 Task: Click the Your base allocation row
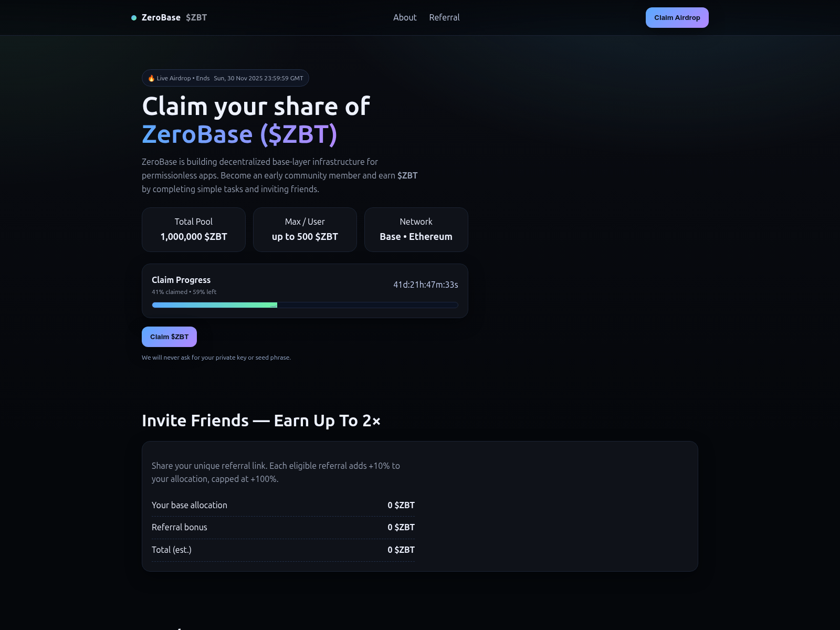[x=283, y=505]
